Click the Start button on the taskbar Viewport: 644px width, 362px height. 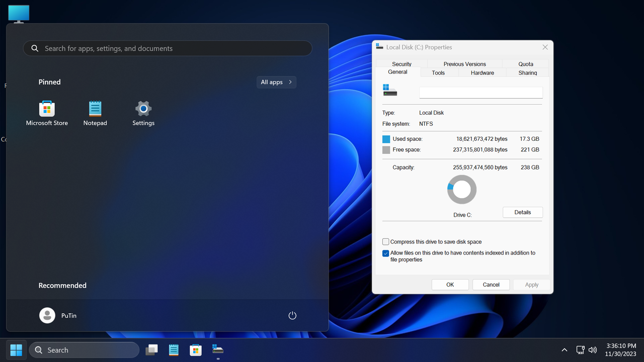pos(16,349)
